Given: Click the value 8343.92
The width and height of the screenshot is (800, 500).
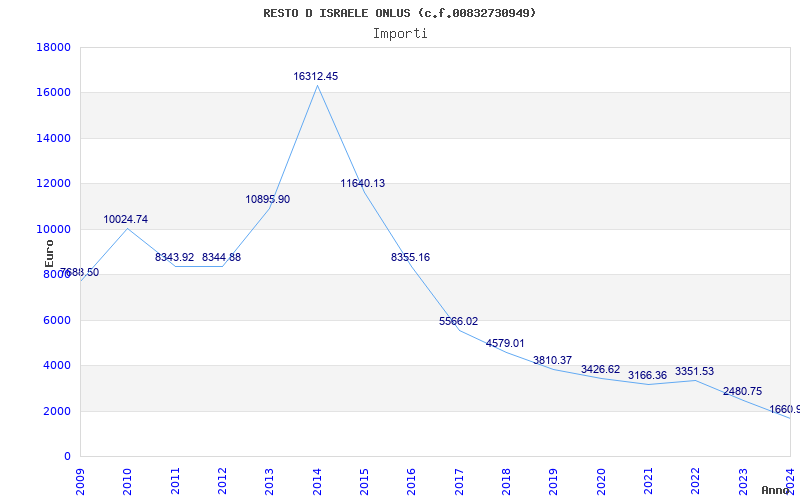Looking at the screenshot, I should (174, 258).
